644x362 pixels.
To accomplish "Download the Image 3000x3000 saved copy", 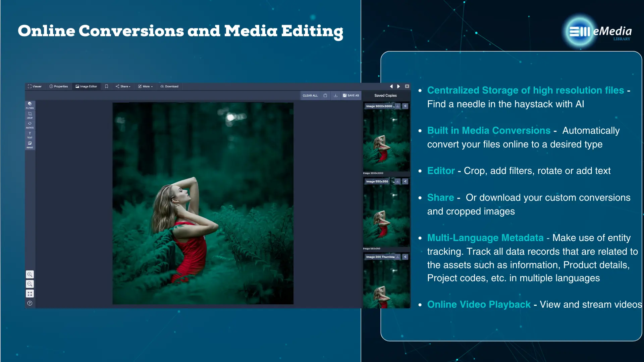I will [x=398, y=106].
